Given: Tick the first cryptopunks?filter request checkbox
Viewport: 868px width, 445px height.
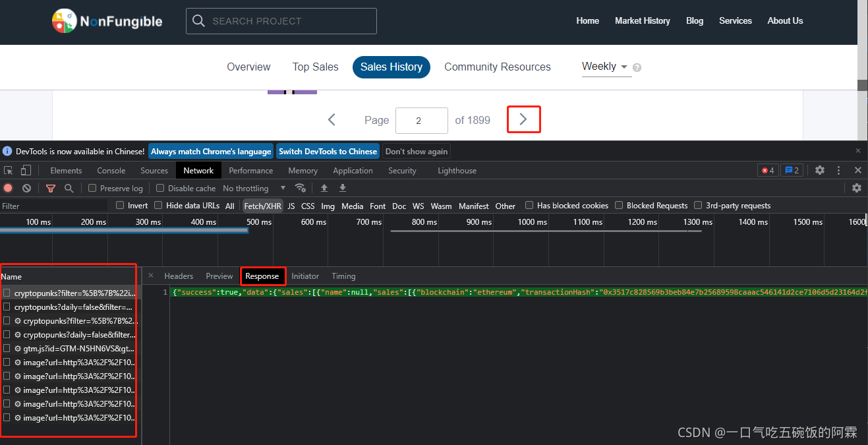Looking at the screenshot, I should pos(7,293).
